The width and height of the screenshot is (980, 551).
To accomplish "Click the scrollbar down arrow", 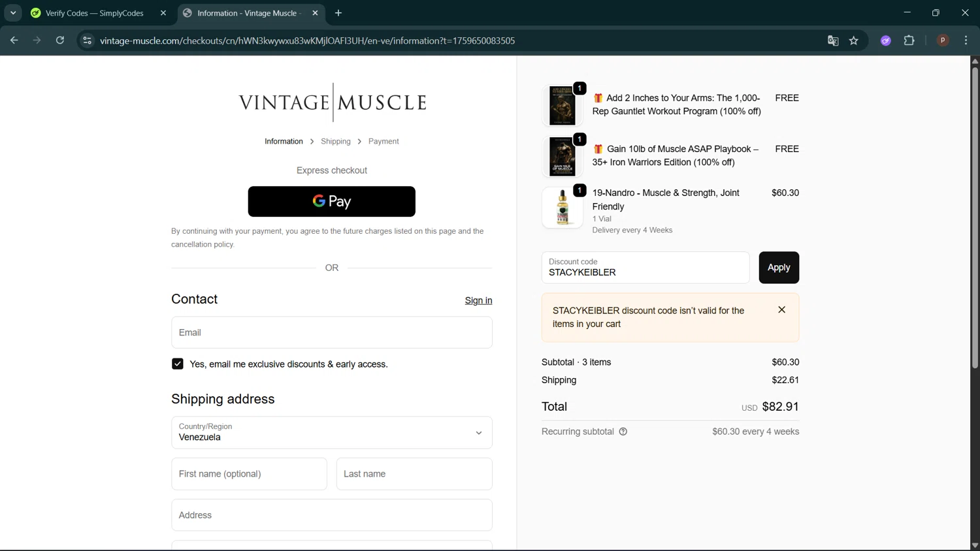I will coord(975,546).
